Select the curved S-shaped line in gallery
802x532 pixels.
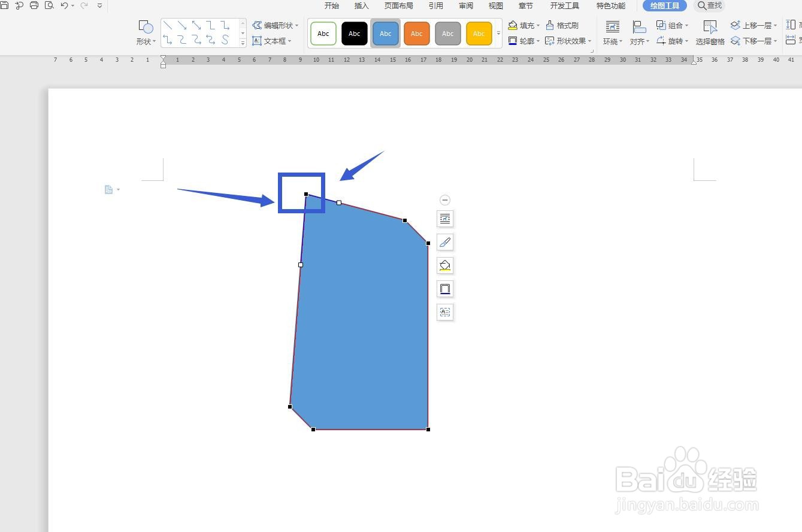(225, 40)
